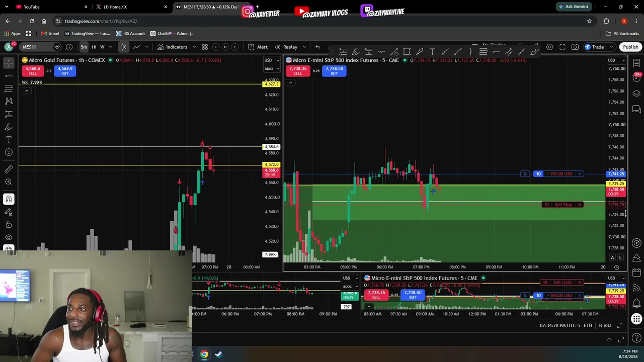Open the indicator templates grid
Image resolution: width=644 pixels, height=362 pixels.
tap(205, 47)
